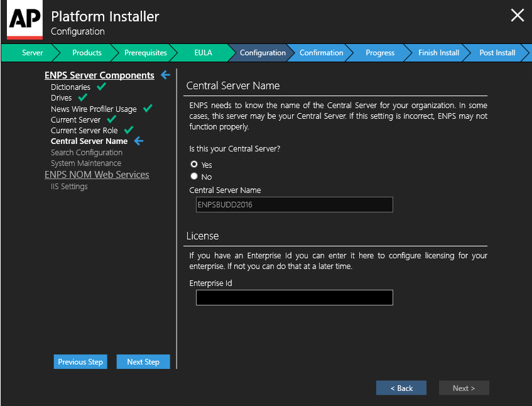Image resolution: width=532 pixels, height=406 pixels.
Task: Select the Search Configuration item
Action: coord(87,153)
